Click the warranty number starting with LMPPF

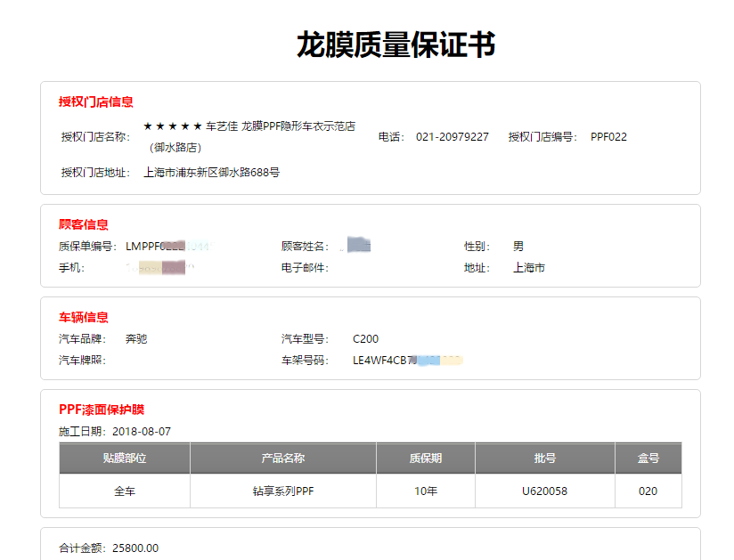169,247
